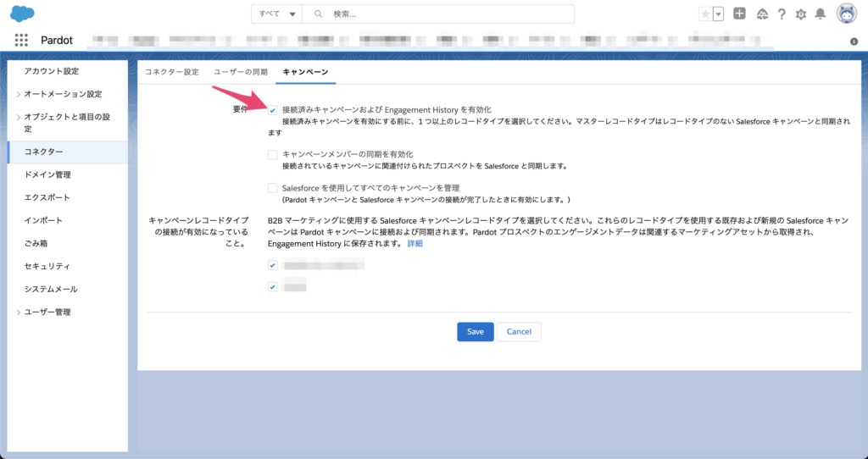Screen dimensions: 868x459
Task: Open the App Launcher grid icon
Action: [x=21, y=40]
